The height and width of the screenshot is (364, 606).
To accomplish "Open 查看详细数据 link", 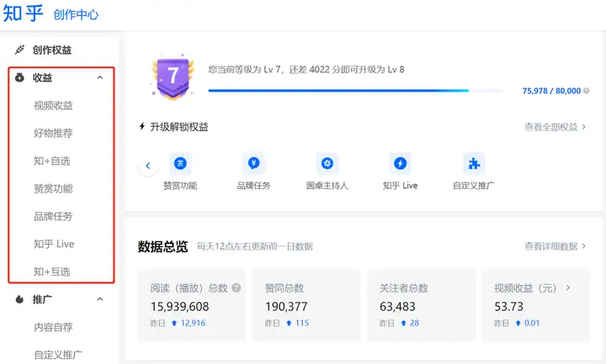I will tap(550, 246).
